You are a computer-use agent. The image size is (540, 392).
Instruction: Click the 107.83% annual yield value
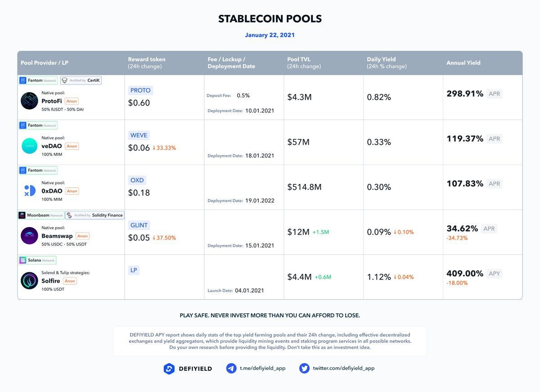coord(465,183)
